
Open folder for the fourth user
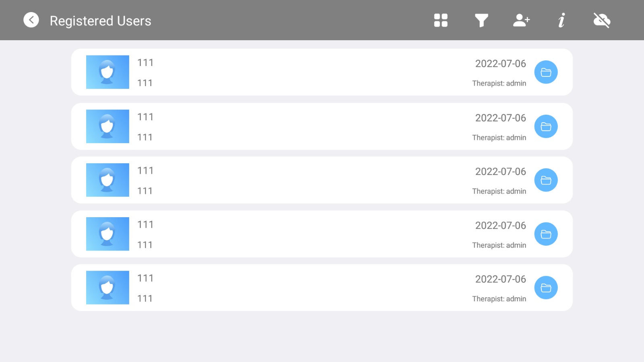(x=546, y=234)
